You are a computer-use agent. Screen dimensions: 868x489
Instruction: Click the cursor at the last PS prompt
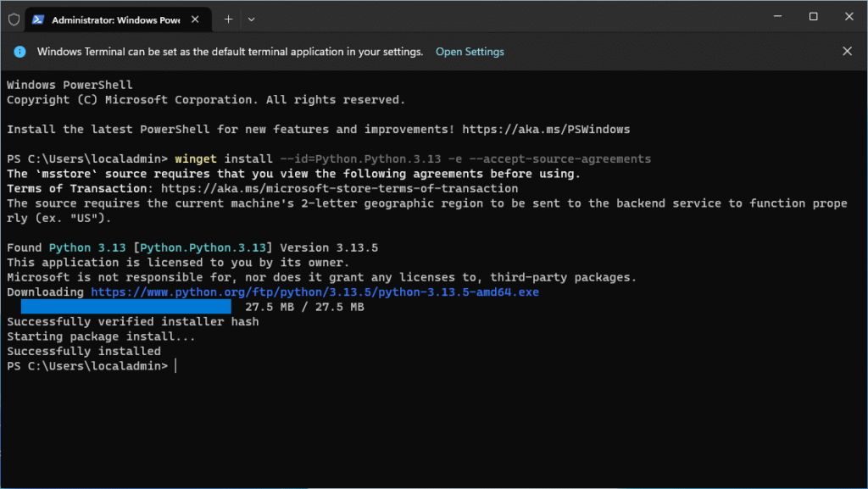175,366
